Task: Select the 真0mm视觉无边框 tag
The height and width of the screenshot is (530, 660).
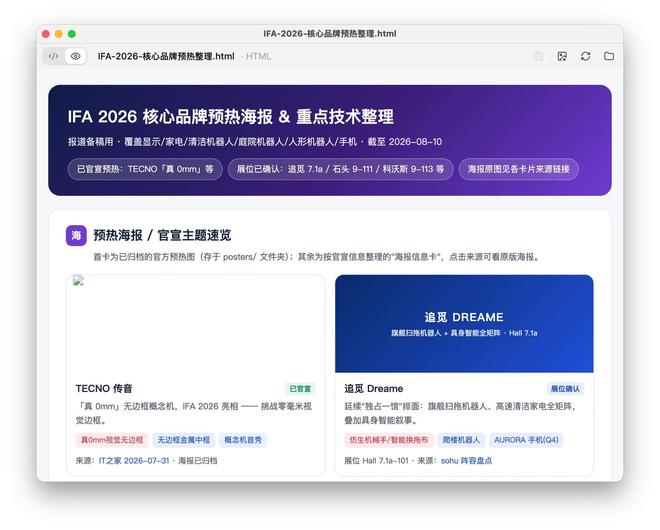Action: 112,440
